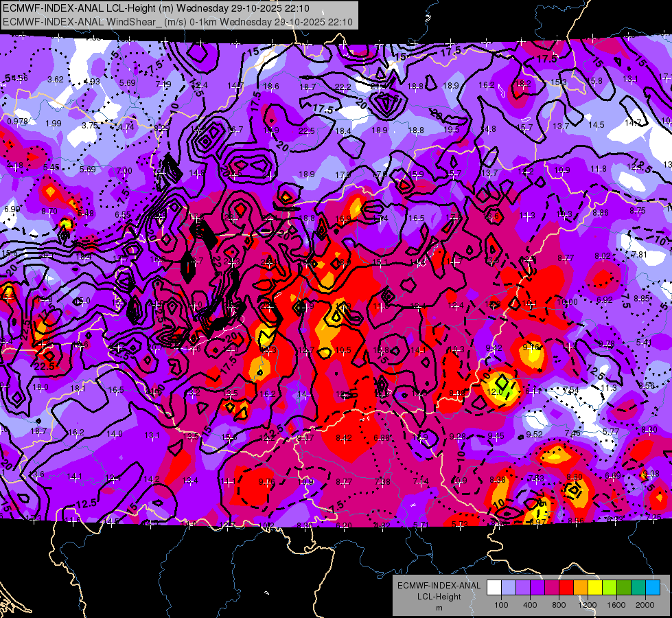Click the grid value '3.62'
The height and width of the screenshot is (618, 672).
pos(56,80)
